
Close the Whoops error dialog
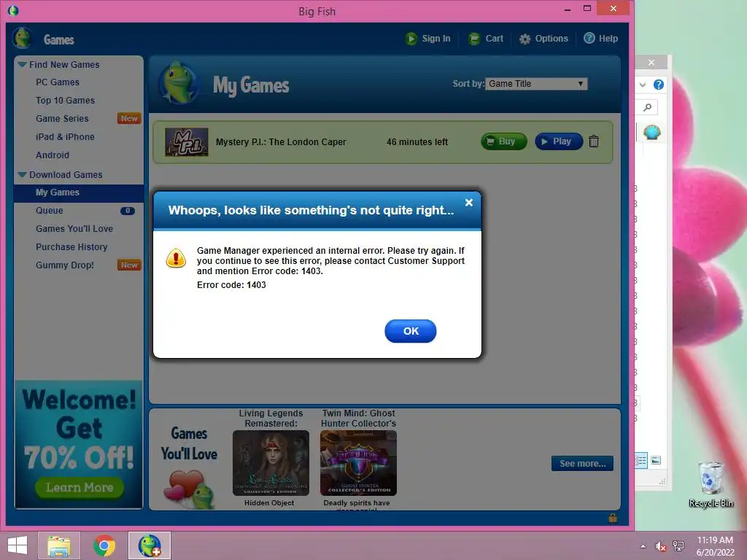[469, 203]
